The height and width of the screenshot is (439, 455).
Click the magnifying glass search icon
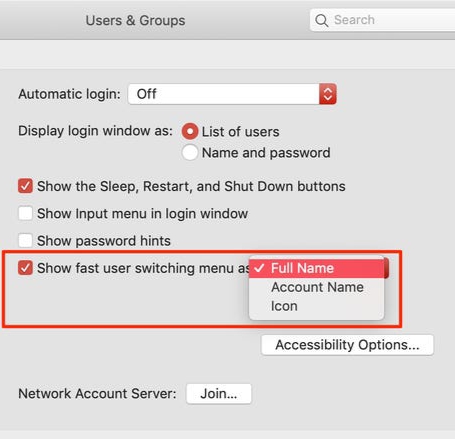tap(322, 20)
